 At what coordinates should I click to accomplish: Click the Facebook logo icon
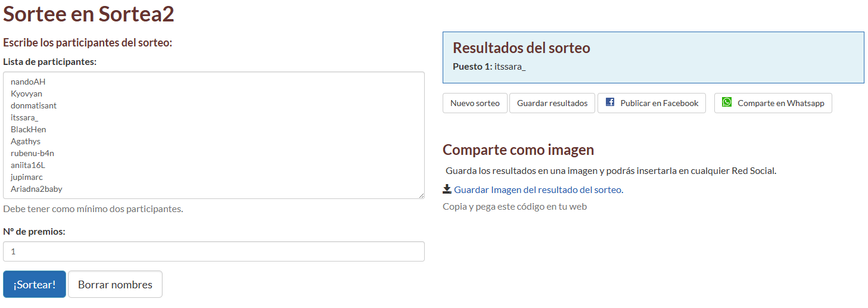609,102
